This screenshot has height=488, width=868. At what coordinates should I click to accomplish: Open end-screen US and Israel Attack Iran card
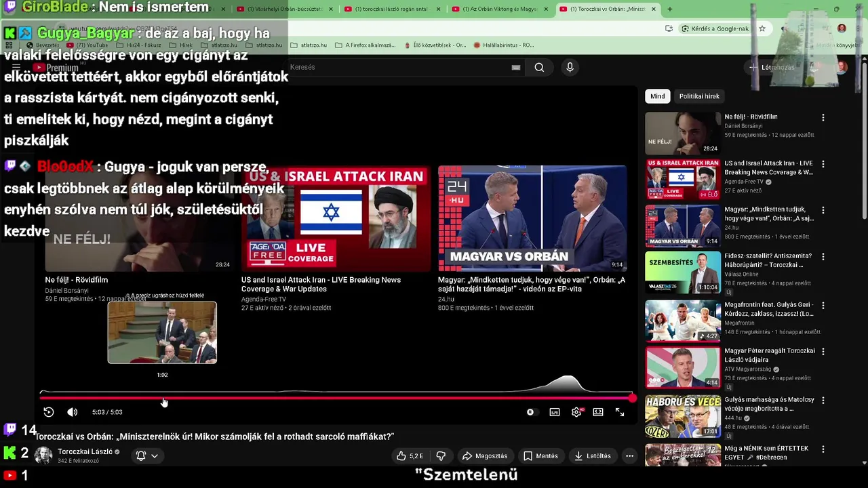(336, 219)
